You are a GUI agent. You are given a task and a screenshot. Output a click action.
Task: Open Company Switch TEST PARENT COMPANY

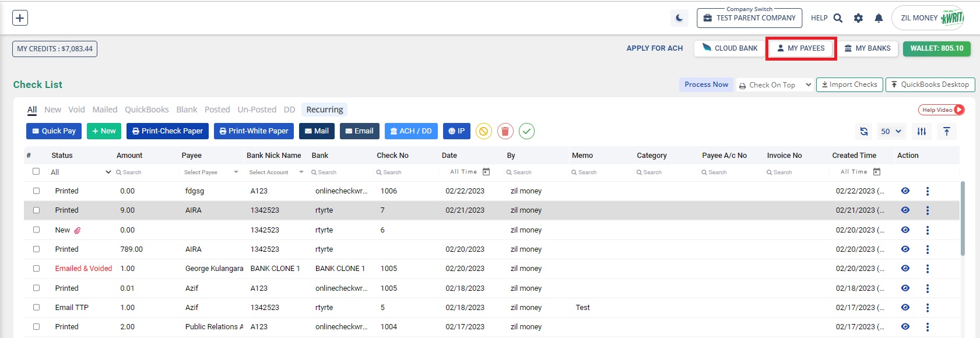point(749,18)
